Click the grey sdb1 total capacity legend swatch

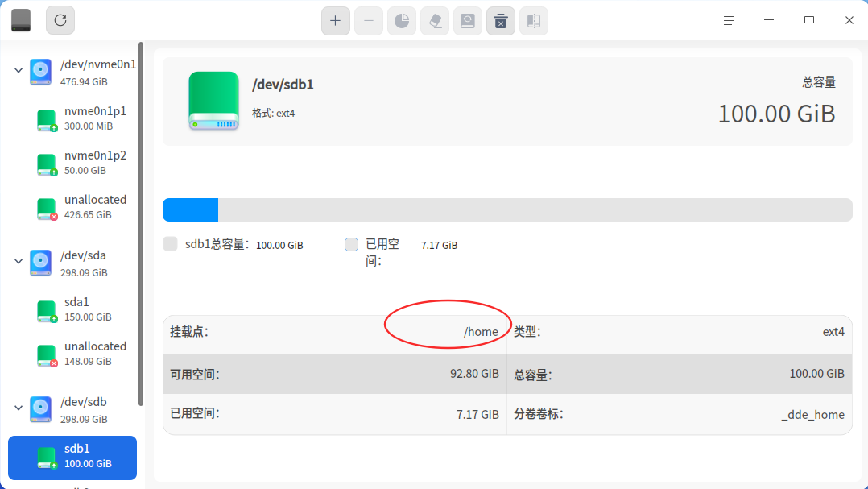(x=171, y=243)
